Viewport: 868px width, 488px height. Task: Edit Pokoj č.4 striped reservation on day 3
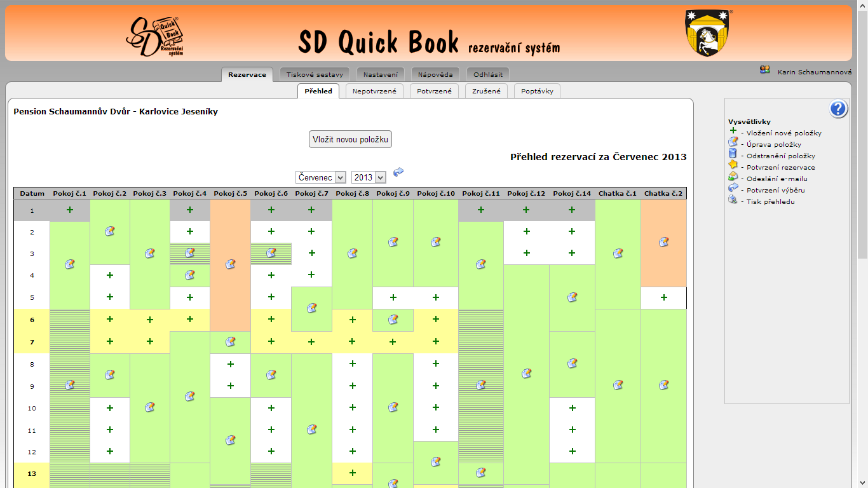pos(190,253)
